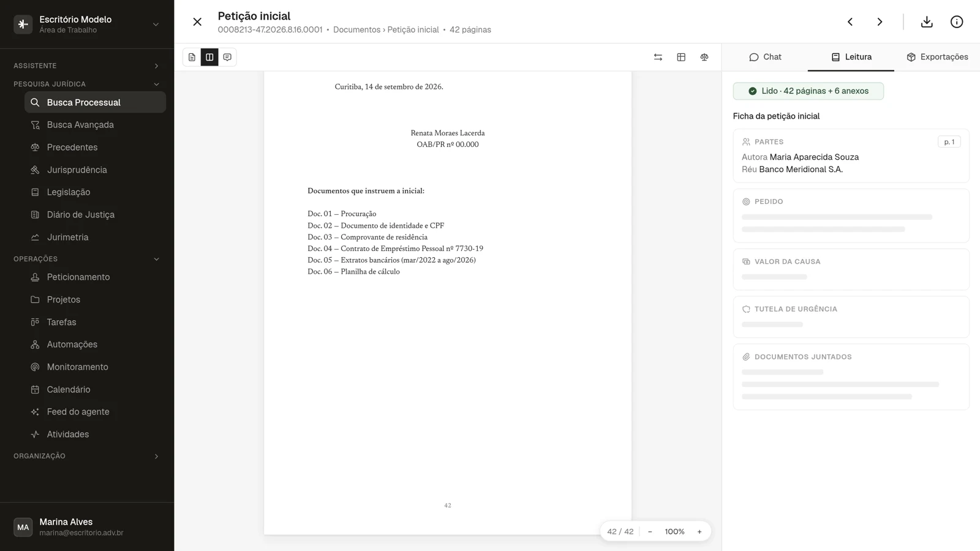Click the scales of justice toolbar icon
The height and width of the screenshot is (551, 980).
coord(704,57)
